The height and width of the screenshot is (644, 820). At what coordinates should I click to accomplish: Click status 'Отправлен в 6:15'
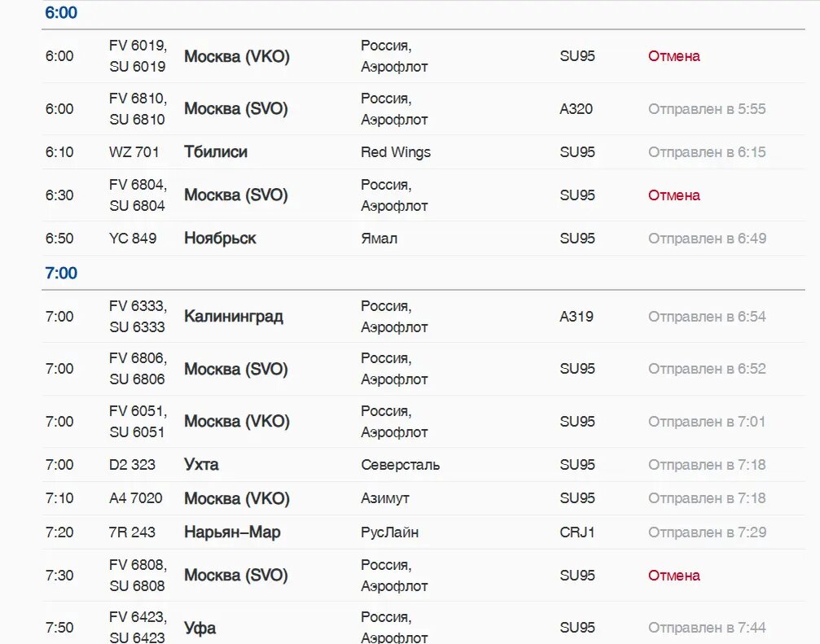tap(707, 152)
